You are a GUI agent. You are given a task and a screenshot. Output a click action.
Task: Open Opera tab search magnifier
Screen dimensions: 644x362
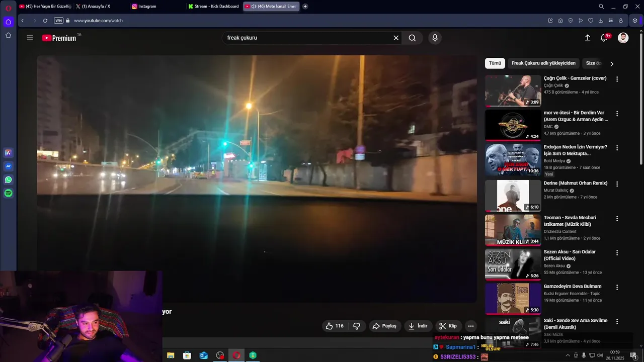[601, 7]
